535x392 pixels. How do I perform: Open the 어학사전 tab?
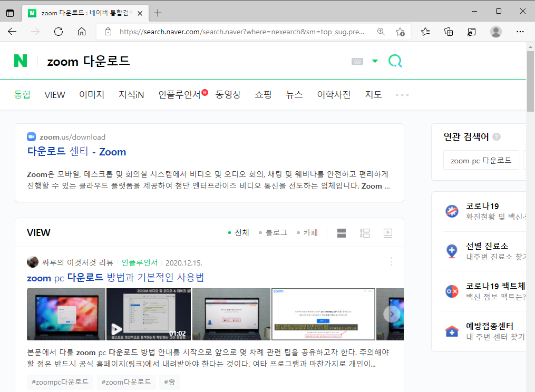tap(334, 94)
